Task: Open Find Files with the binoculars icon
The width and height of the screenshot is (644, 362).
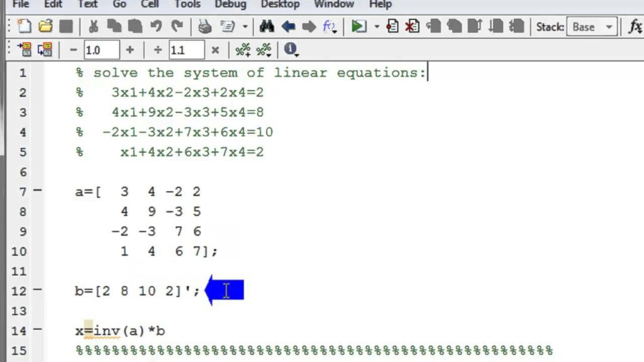Action: (267, 27)
